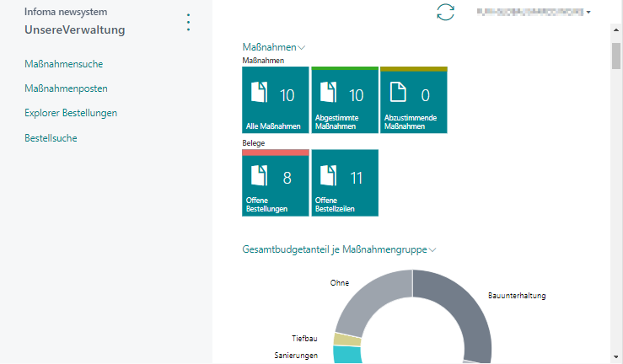
Task: Open the Abzustimmende Maßnahmen tile
Action: coord(413,100)
